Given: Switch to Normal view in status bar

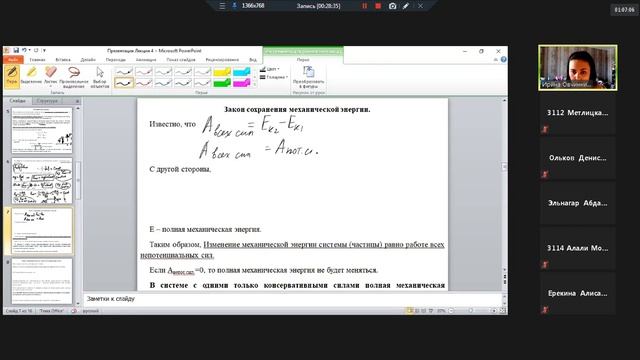Looking at the screenshot, I should tap(409, 311).
